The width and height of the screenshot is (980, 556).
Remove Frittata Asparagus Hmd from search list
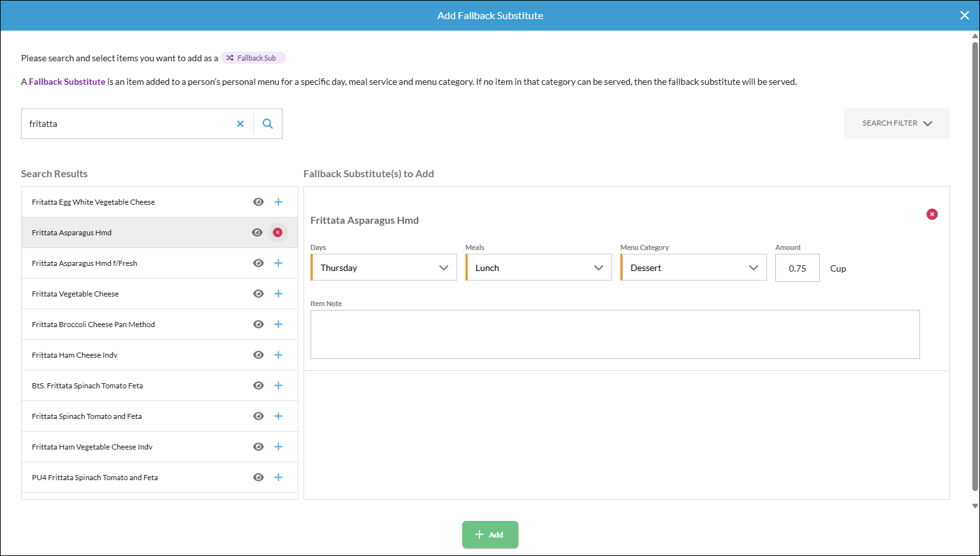point(277,233)
